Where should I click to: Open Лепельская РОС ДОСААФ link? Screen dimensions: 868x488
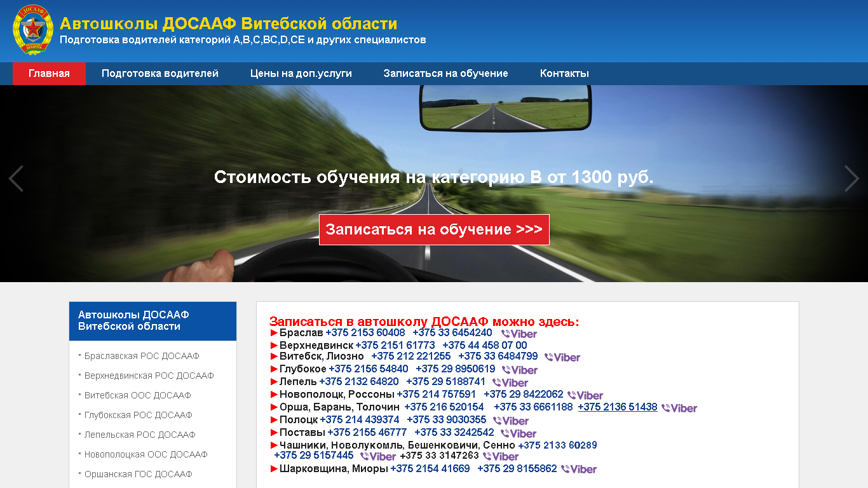tap(140, 435)
